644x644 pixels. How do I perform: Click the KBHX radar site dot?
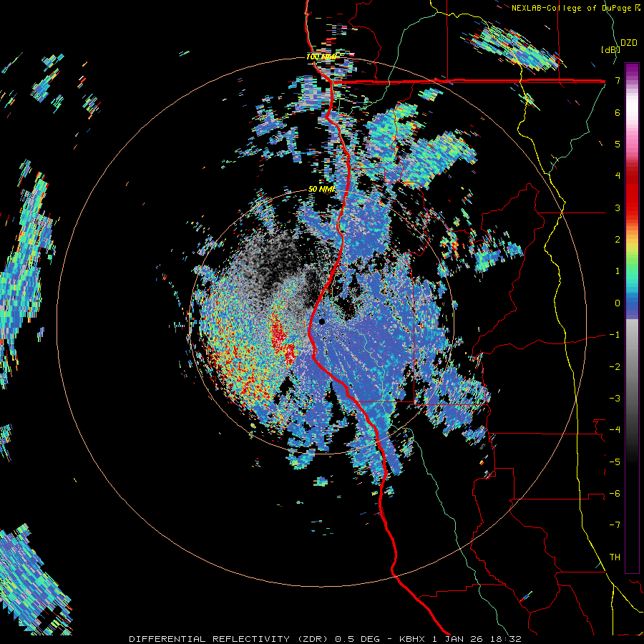click(x=322, y=321)
